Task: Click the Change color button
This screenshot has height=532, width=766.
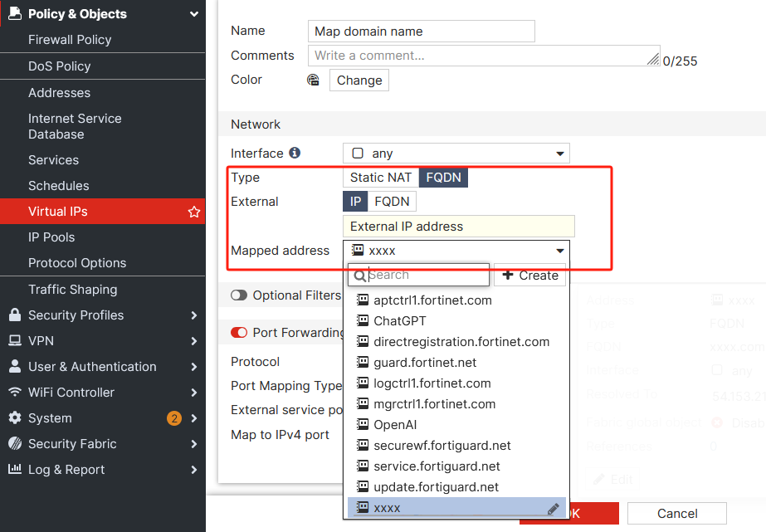Action: pos(359,81)
